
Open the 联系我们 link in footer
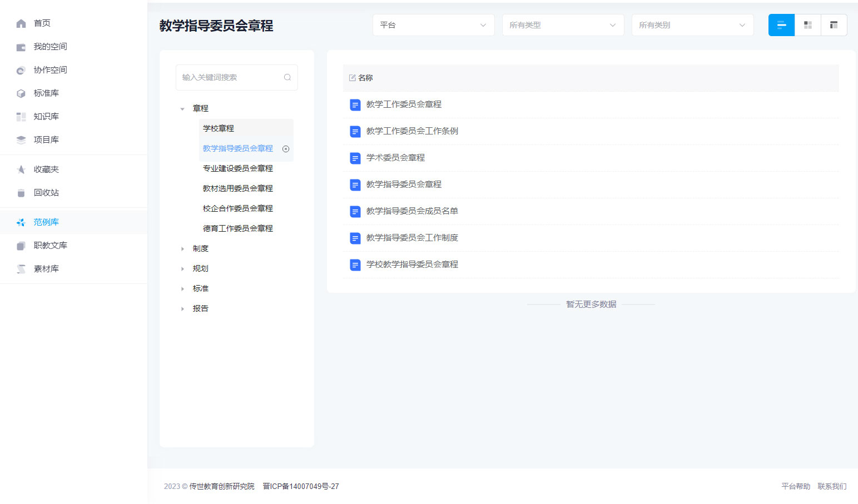click(832, 486)
